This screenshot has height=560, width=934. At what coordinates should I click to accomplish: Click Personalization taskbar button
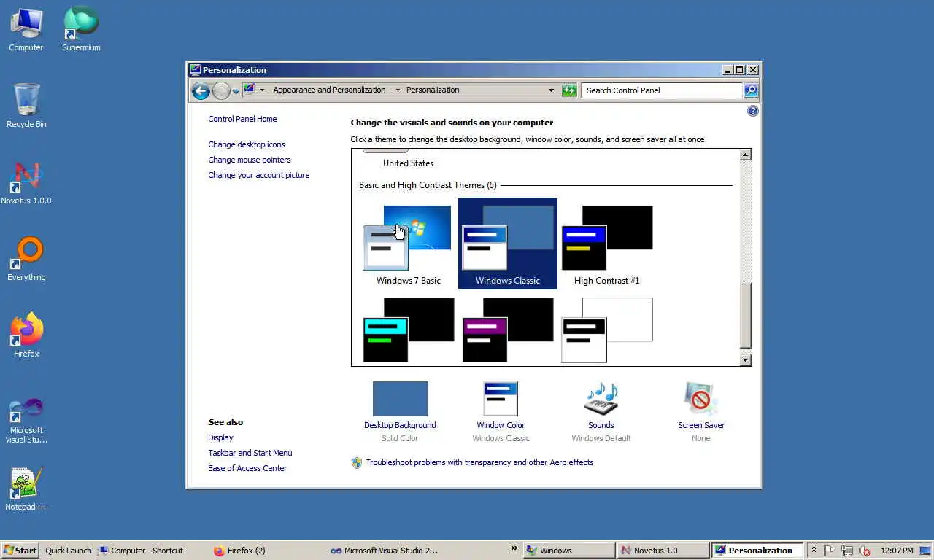757,551
